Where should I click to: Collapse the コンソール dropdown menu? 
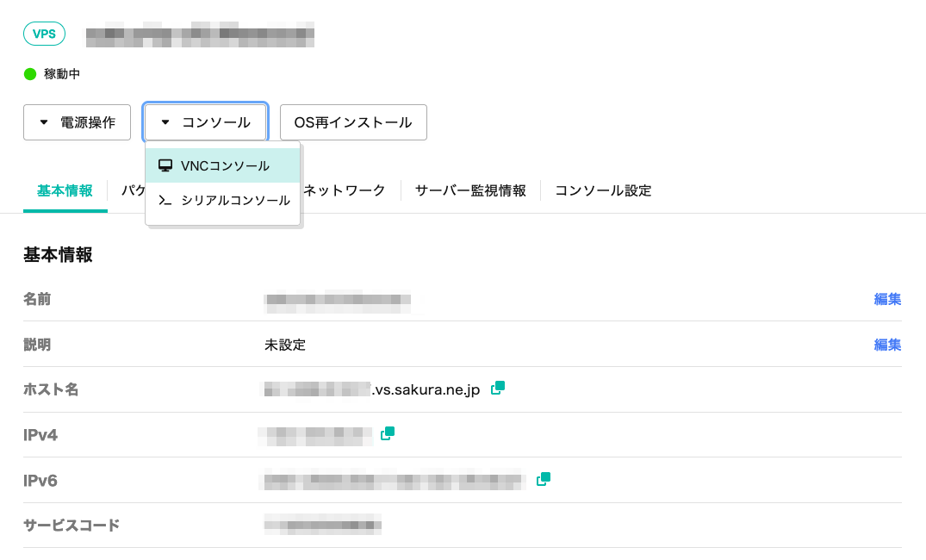tap(205, 122)
